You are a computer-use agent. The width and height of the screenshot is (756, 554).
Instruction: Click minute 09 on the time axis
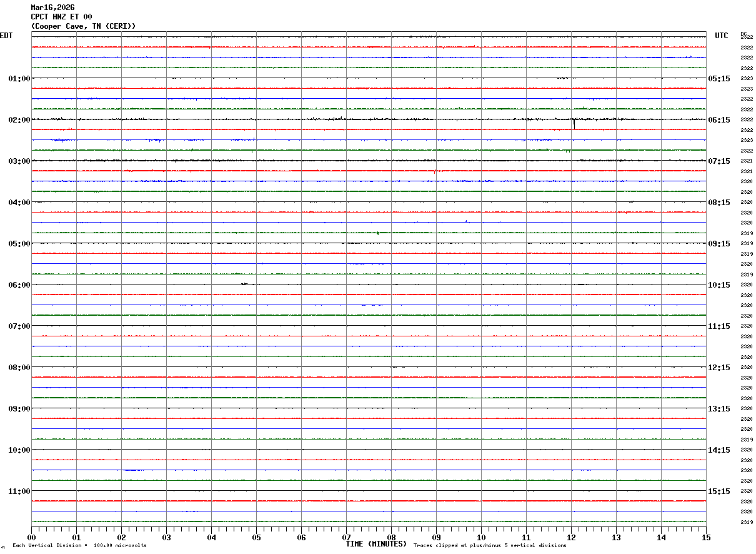[x=436, y=537]
